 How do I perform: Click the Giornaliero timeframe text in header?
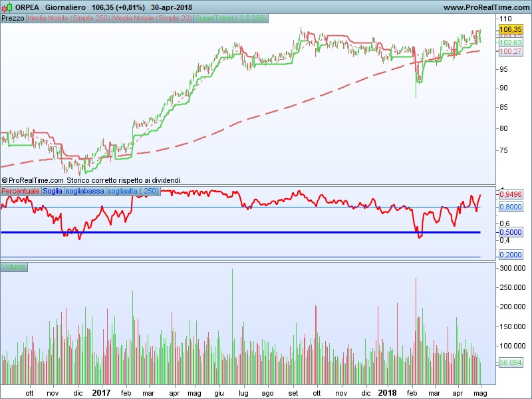pos(65,7)
